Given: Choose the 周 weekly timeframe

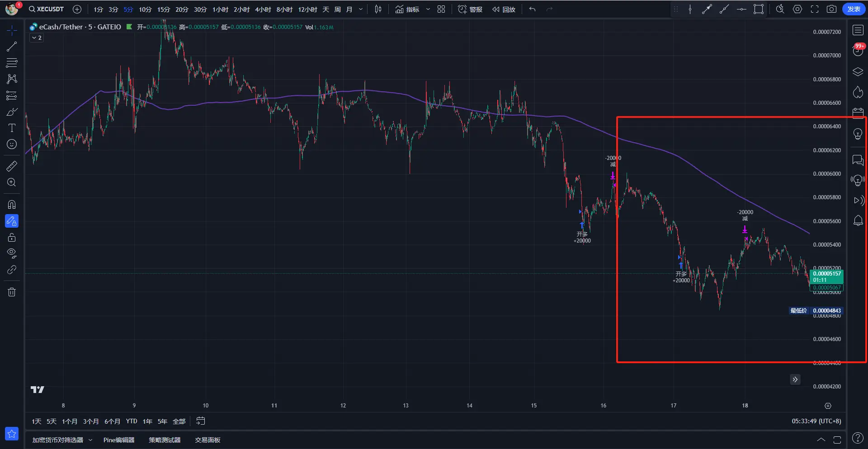Looking at the screenshot, I should click(338, 9).
